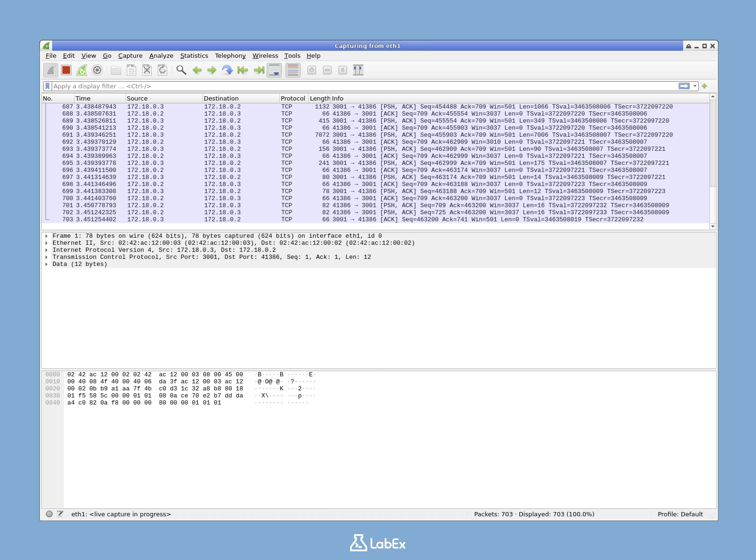Zoom in on the packet list text
The height and width of the screenshot is (560, 756).
(311, 70)
